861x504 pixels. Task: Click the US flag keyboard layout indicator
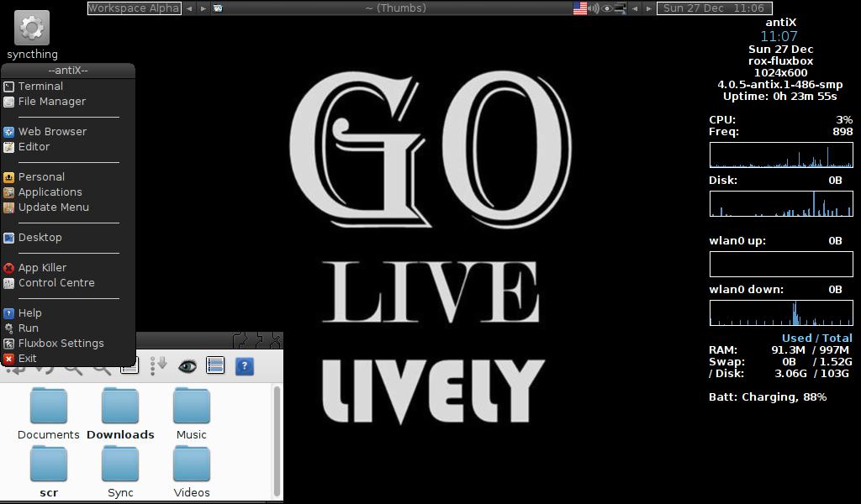[x=579, y=8]
